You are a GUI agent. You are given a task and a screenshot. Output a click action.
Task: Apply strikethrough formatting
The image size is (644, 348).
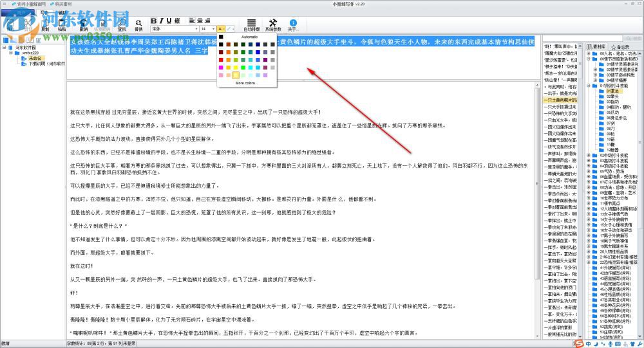pyautogui.click(x=177, y=21)
